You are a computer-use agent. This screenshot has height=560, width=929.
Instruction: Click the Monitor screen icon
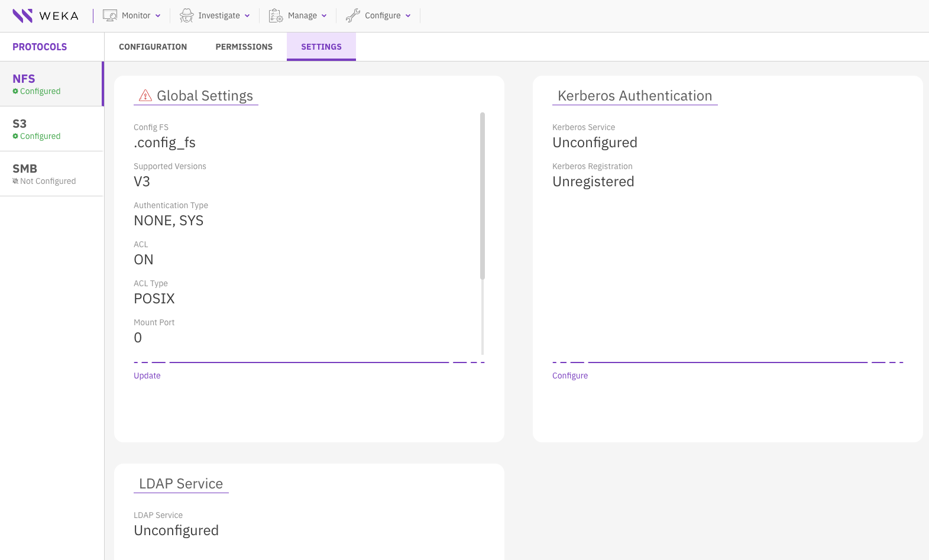(110, 16)
